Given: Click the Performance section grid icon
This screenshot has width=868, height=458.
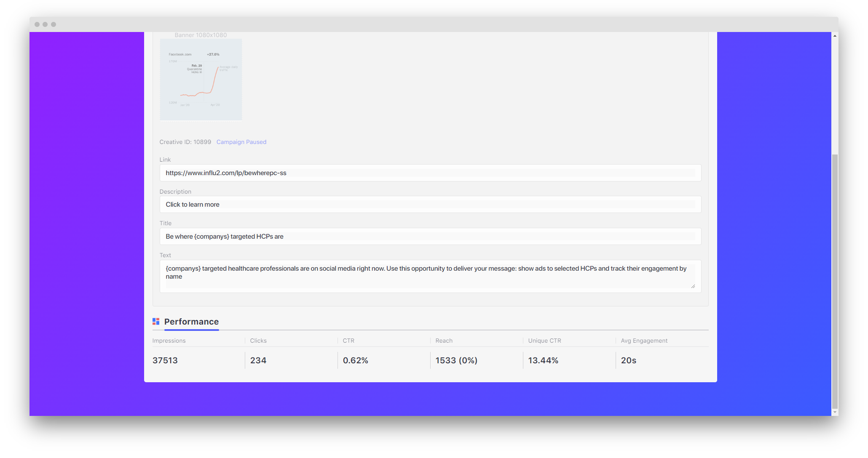Looking at the screenshot, I should pos(156,322).
